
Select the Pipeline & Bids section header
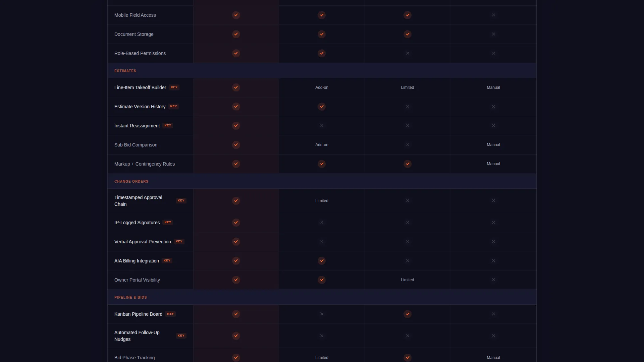point(322,297)
